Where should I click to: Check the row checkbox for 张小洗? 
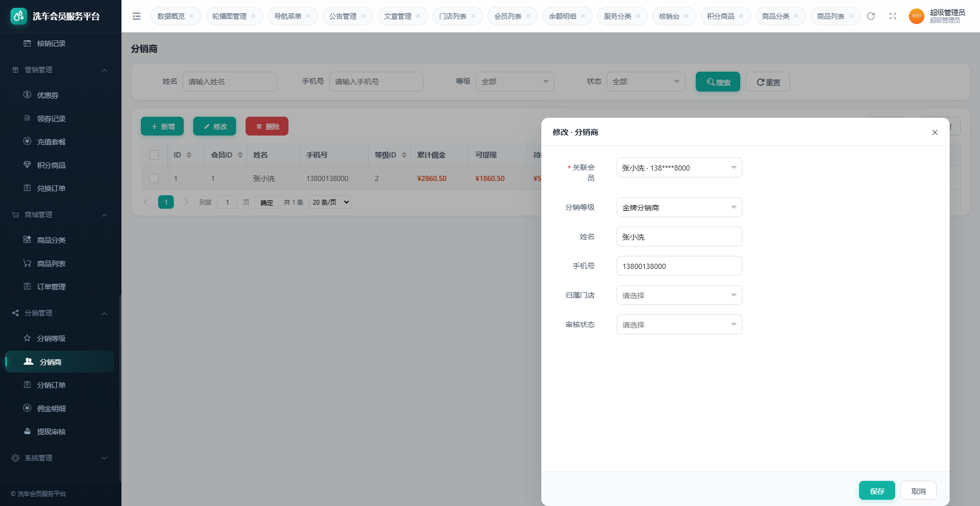coord(154,178)
